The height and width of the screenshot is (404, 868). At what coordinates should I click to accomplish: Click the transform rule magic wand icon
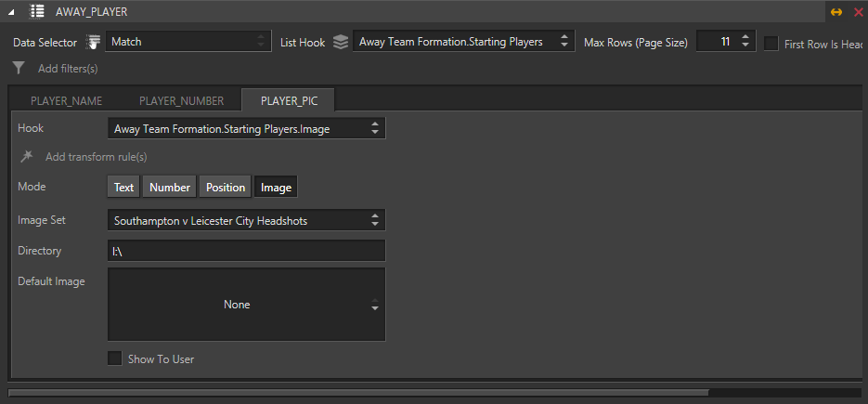[26, 157]
